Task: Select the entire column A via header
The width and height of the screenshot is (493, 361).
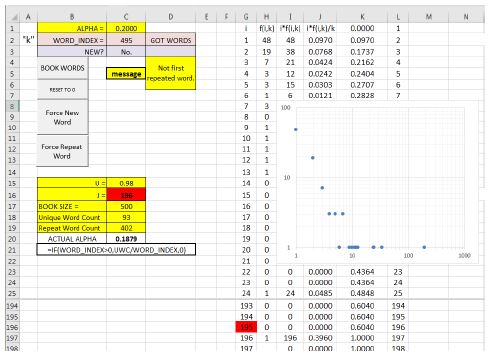Action: (28, 16)
